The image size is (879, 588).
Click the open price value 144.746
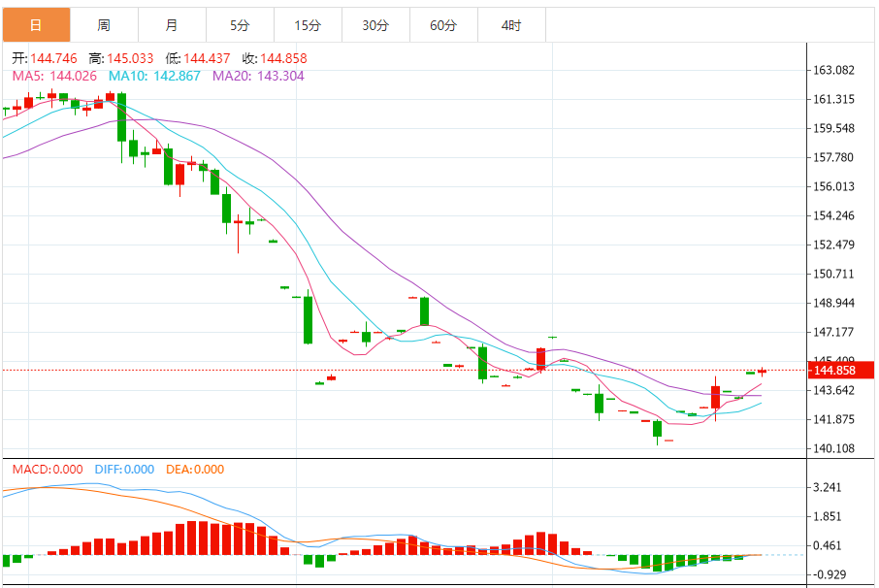(x=53, y=58)
